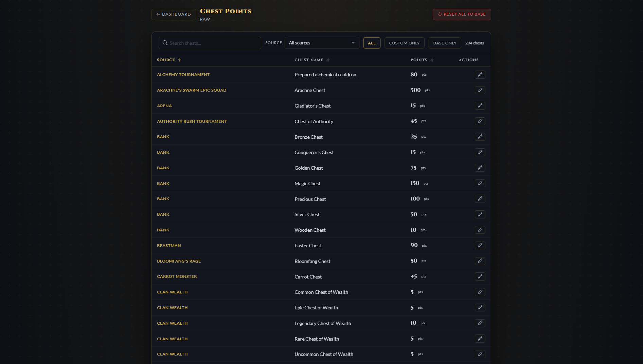Focus the Search chests field
This screenshot has width=643, height=364.
coord(210,43)
